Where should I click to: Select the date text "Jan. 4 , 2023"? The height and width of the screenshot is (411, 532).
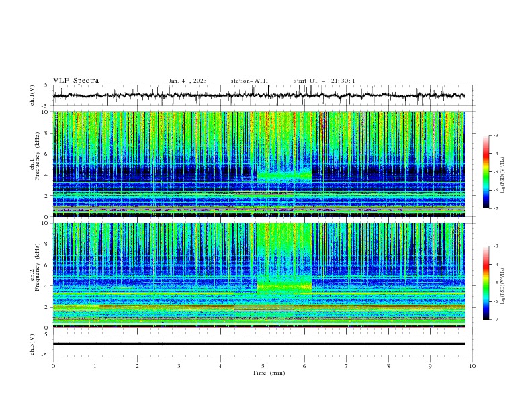coord(187,81)
